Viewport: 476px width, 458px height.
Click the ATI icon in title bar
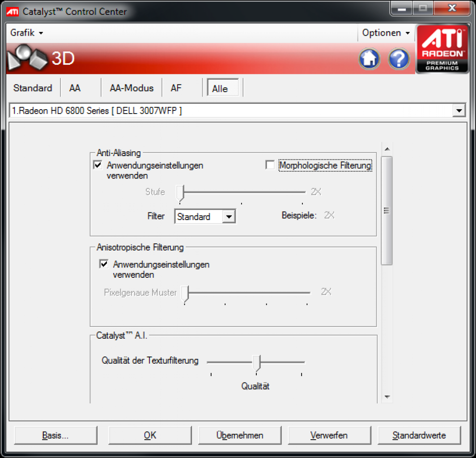[13, 12]
